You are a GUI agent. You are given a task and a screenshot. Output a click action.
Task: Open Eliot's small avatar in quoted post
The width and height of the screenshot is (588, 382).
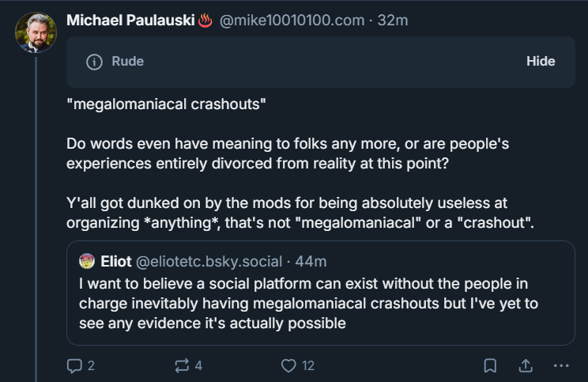tap(87, 260)
